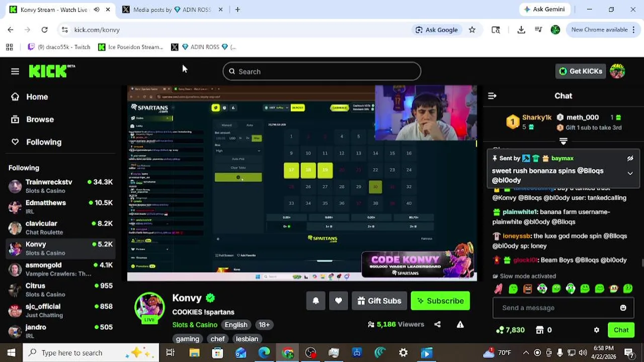Mute the Konvy Stream tab audio
This screenshot has width=644, height=362.
97,10
